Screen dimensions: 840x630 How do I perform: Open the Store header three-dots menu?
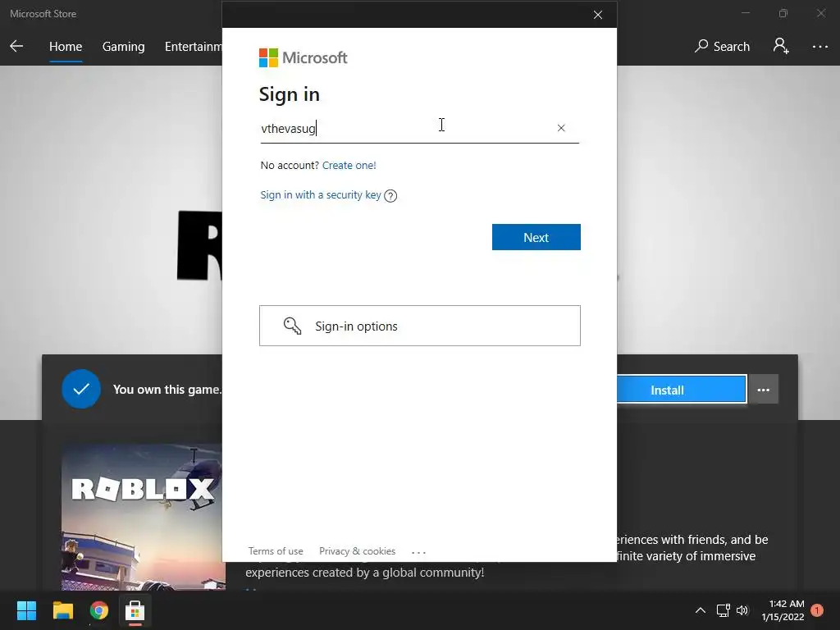coord(819,47)
